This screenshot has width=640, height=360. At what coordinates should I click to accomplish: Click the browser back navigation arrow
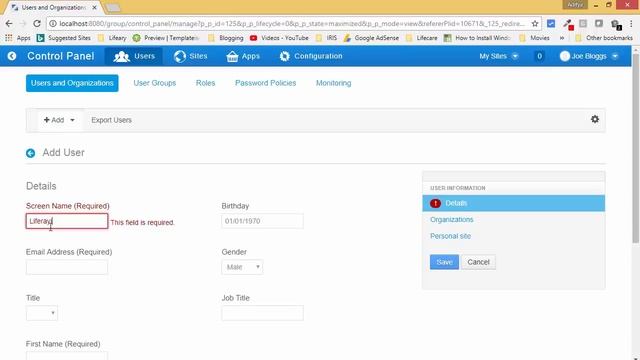click(9, 24)
